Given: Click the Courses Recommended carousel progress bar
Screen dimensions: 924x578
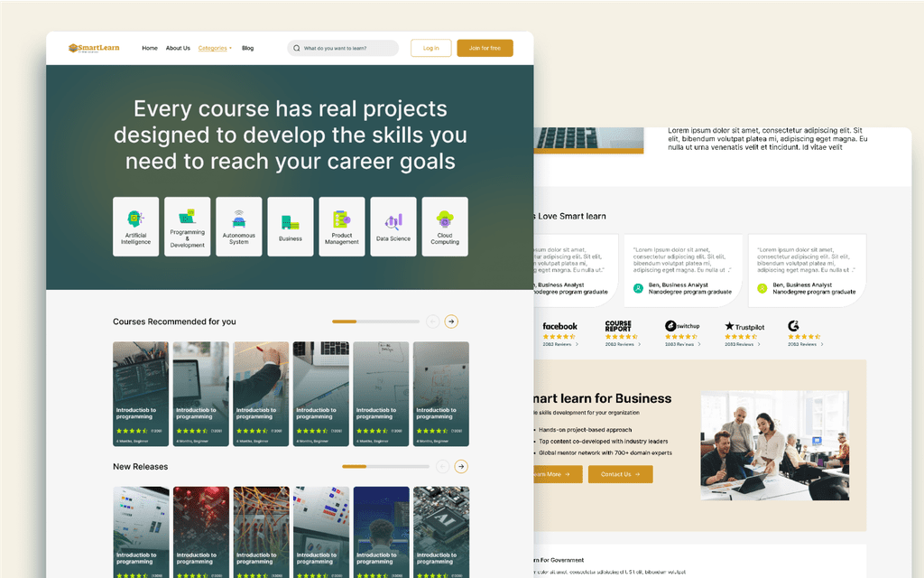Looking at the screenshot, I should [x=375, y=322].
